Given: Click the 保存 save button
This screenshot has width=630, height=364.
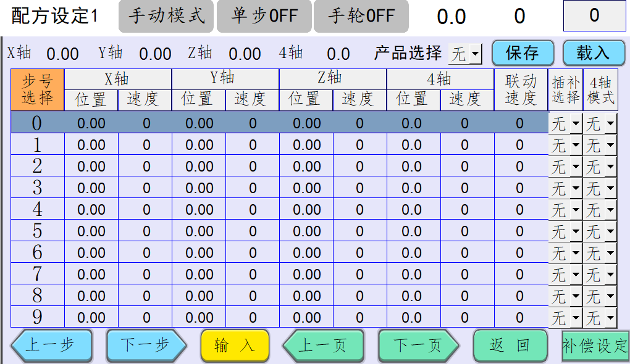Looking at the screenshot, I should pos(522,53).
